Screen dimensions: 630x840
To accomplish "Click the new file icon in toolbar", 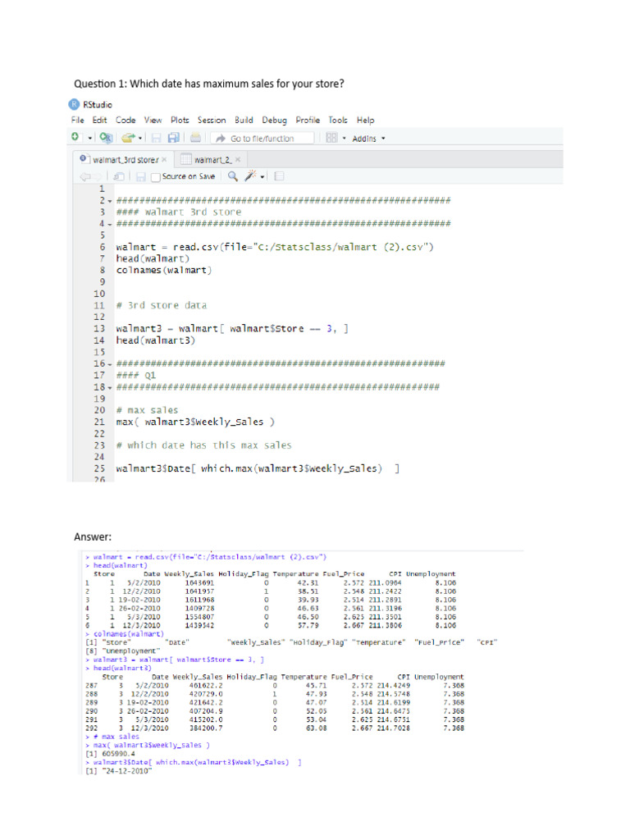I will (x=75, y=138).
